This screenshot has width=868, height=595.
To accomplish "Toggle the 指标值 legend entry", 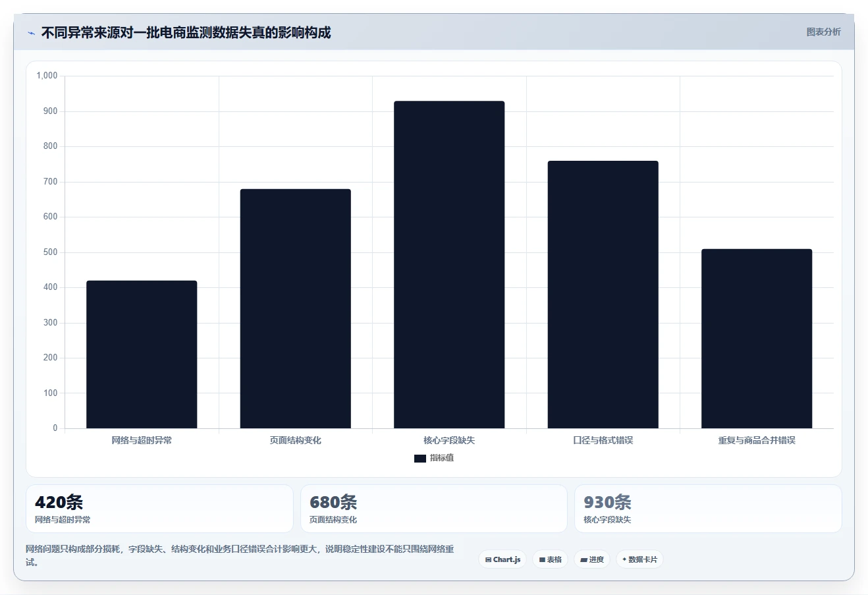I will click(434, 458).
